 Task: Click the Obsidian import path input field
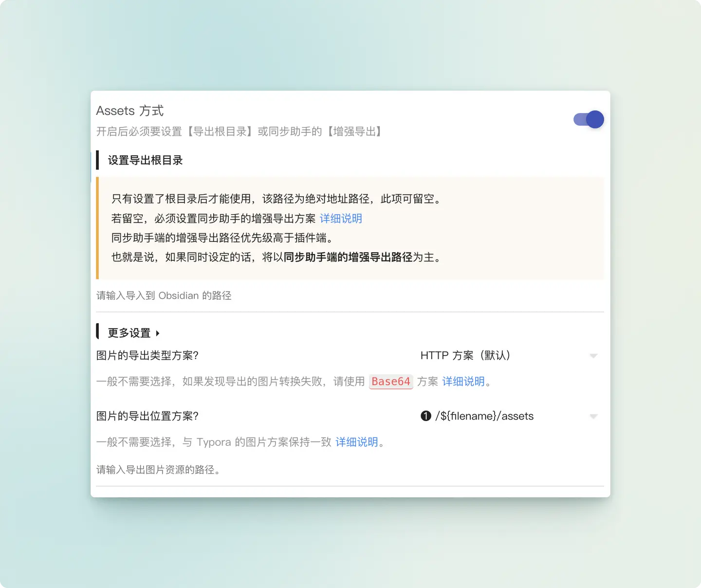[x=350, y=296]
